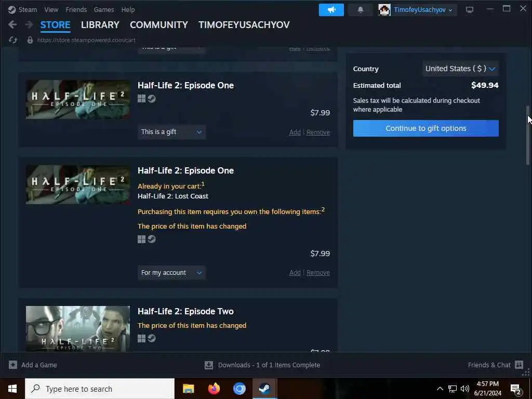The image size is (532, 399).
Task: Click the Steam logo icon in menu bar
Action: [12, 9]
